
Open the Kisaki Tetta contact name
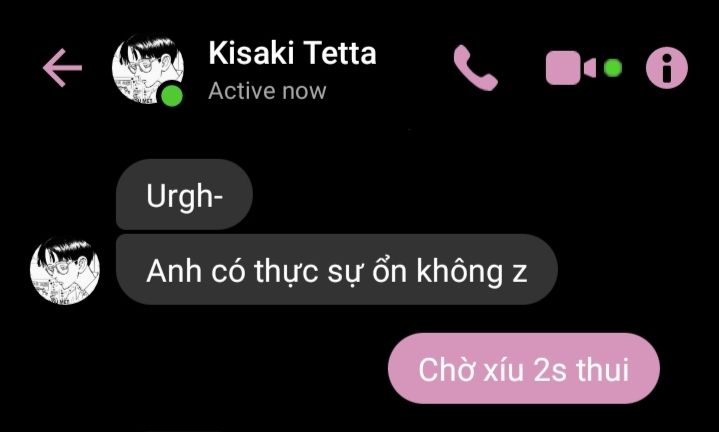[292, 53]
